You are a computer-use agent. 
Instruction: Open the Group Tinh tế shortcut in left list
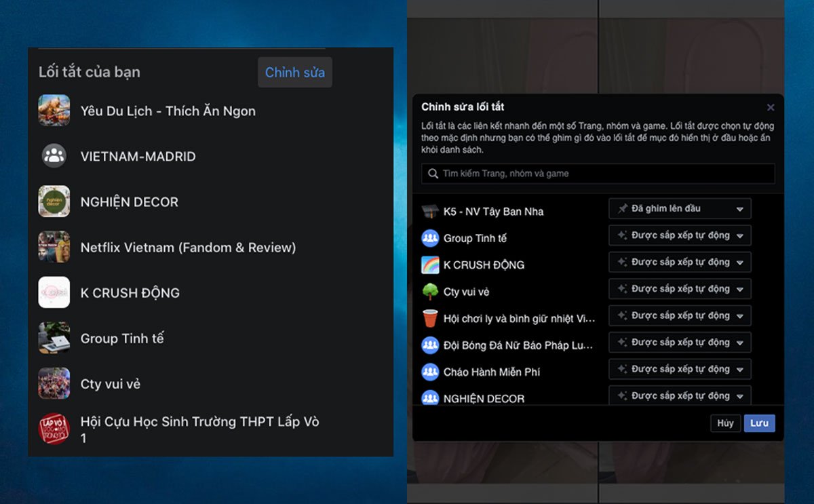tap(122, 338)
